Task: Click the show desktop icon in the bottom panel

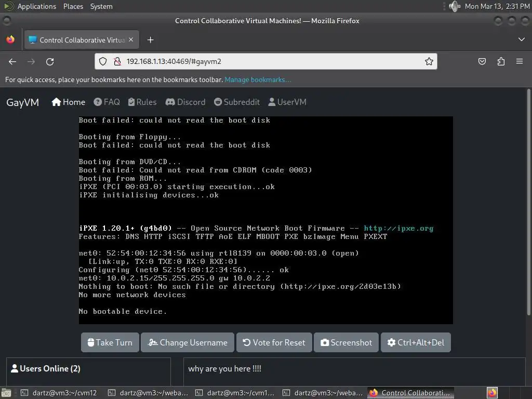Action: pyautogui.click(x=6, y=393)
